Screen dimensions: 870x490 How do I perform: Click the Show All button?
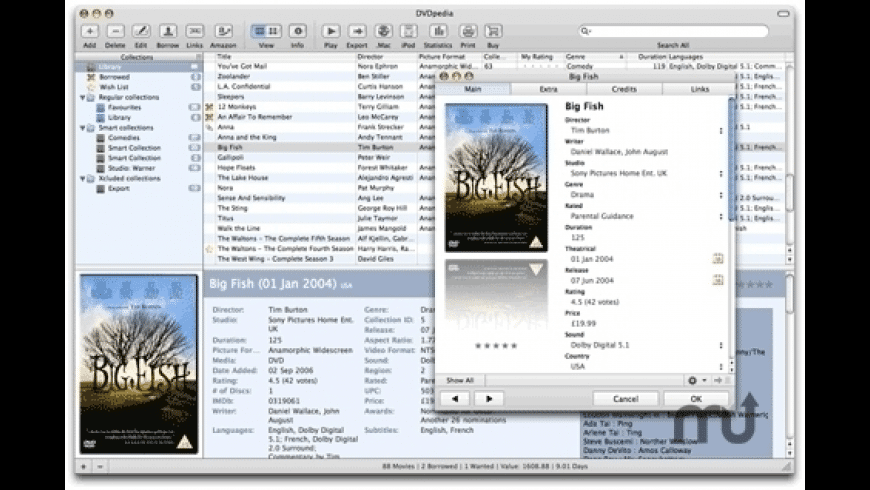(x=461, y=380)
